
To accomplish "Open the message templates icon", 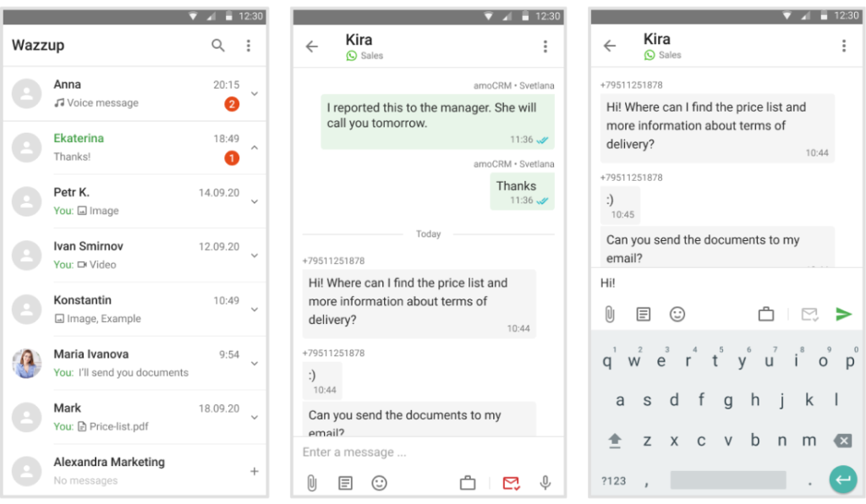I will 345,483.
